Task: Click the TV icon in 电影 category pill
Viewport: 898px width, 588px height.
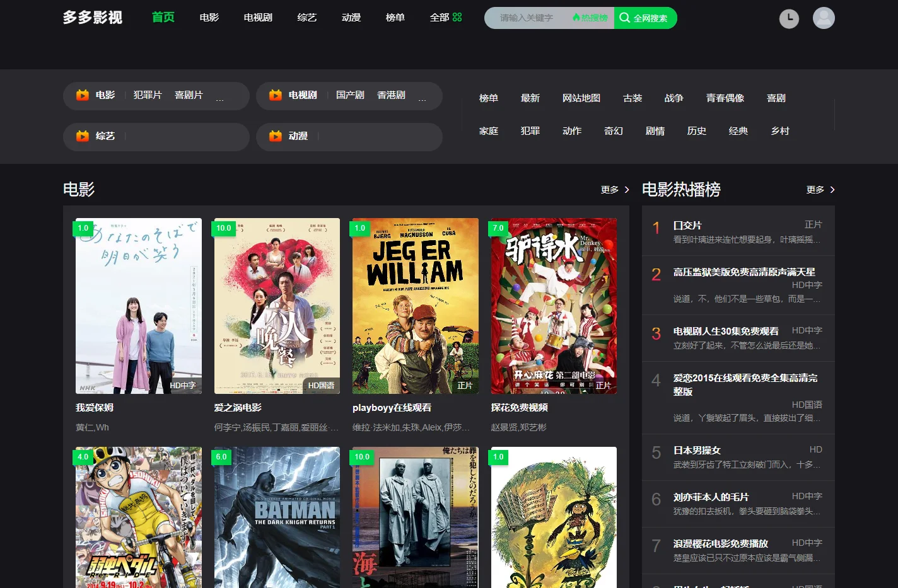Action: (x=83, y=95)
